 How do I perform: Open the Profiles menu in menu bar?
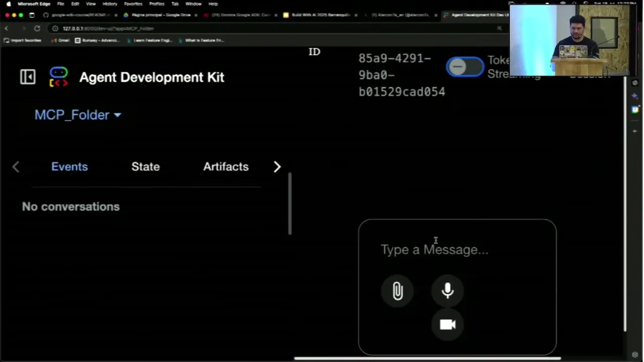coord(156,4)
